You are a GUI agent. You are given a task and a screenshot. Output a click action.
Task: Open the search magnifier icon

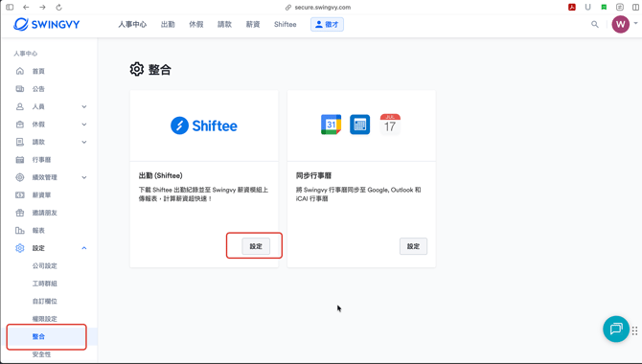[594, 25]
